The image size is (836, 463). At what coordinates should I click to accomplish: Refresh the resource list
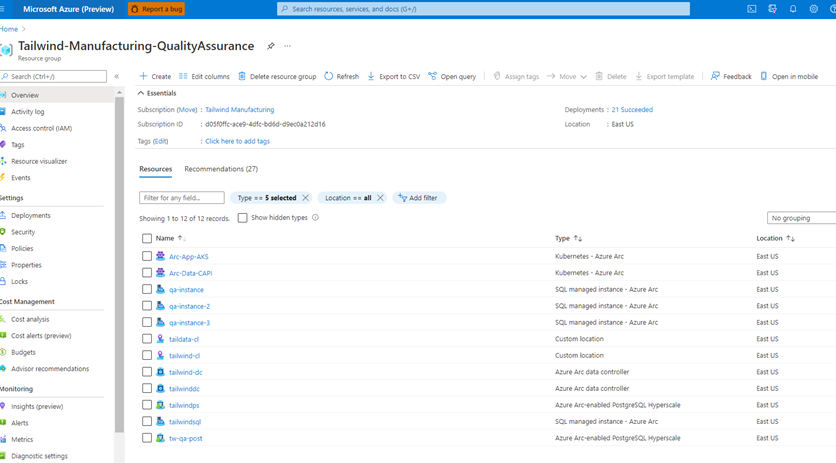[x=342, y=76]
